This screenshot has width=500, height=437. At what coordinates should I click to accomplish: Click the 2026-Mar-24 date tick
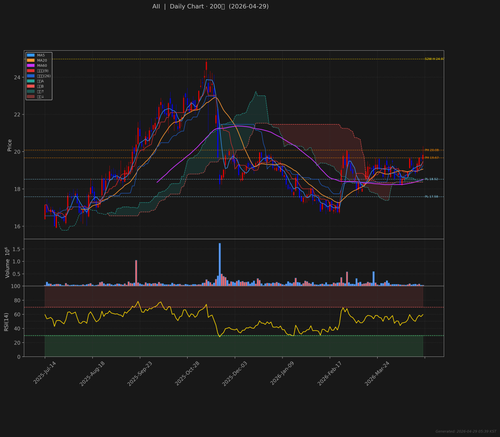(377, 374)
